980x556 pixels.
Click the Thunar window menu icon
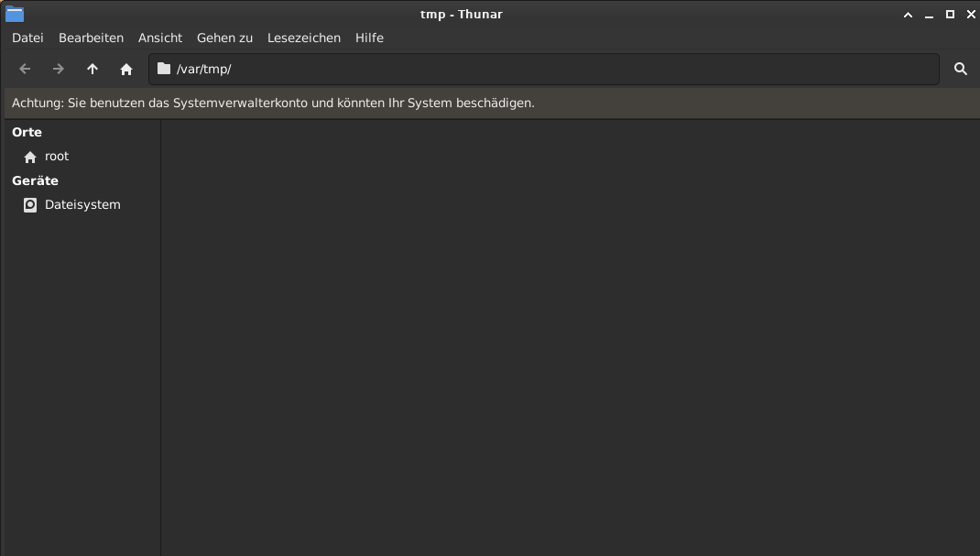pyautogui.click(x=15, y=14)
